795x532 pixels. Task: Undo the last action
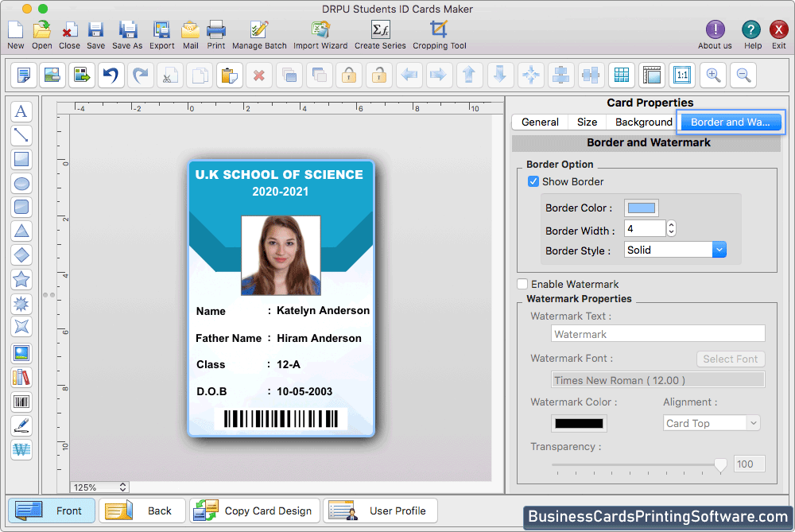click(111, 76)
